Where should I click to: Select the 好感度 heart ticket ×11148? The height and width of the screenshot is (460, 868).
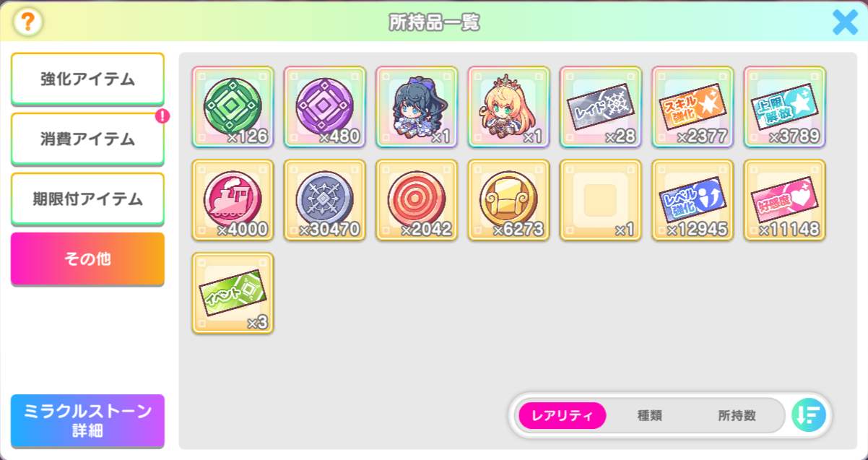click(x=785, y=200)
